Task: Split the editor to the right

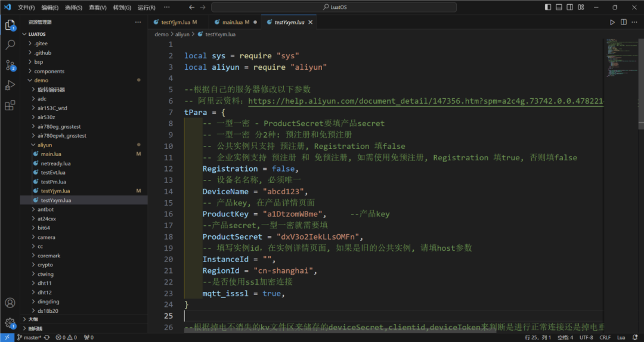Action: [624, 22]
